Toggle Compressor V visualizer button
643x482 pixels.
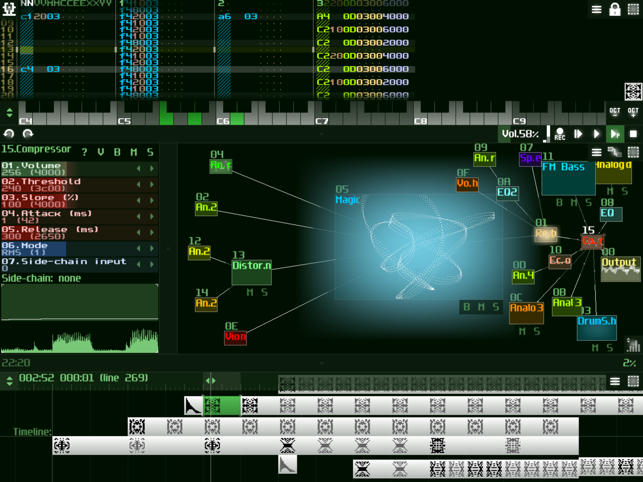100,152
